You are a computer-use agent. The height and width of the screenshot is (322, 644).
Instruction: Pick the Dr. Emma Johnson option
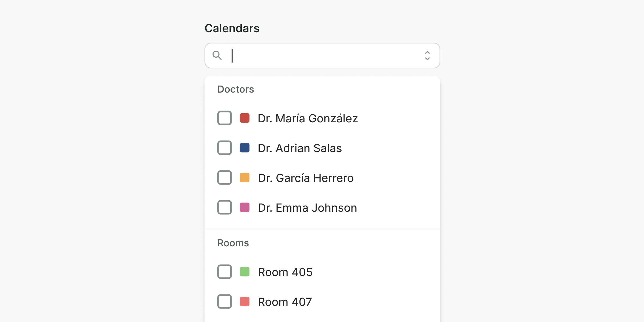click(x=307, y=208)
